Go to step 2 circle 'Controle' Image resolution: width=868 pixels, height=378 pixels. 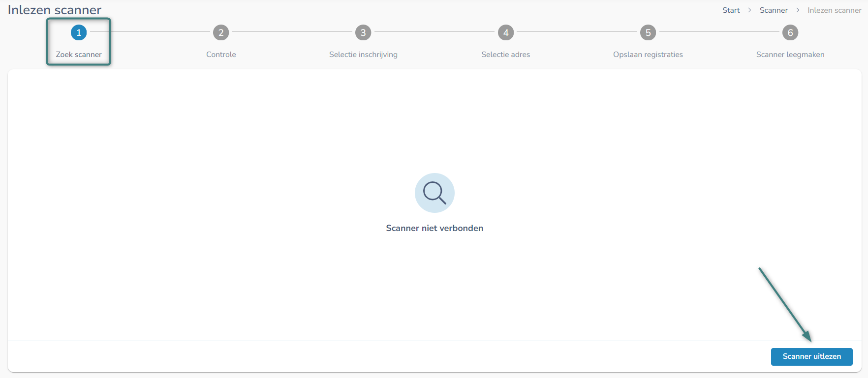(221, 33)
